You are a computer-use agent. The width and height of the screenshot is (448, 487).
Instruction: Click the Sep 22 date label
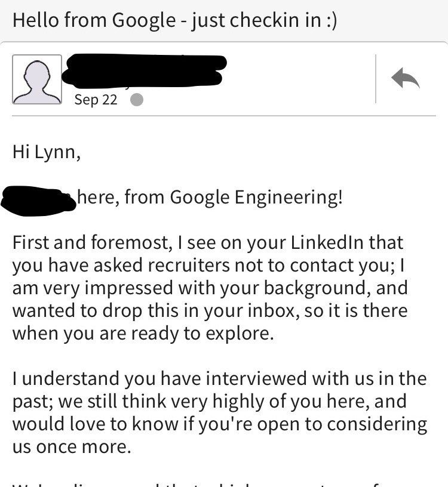point(96,100)
